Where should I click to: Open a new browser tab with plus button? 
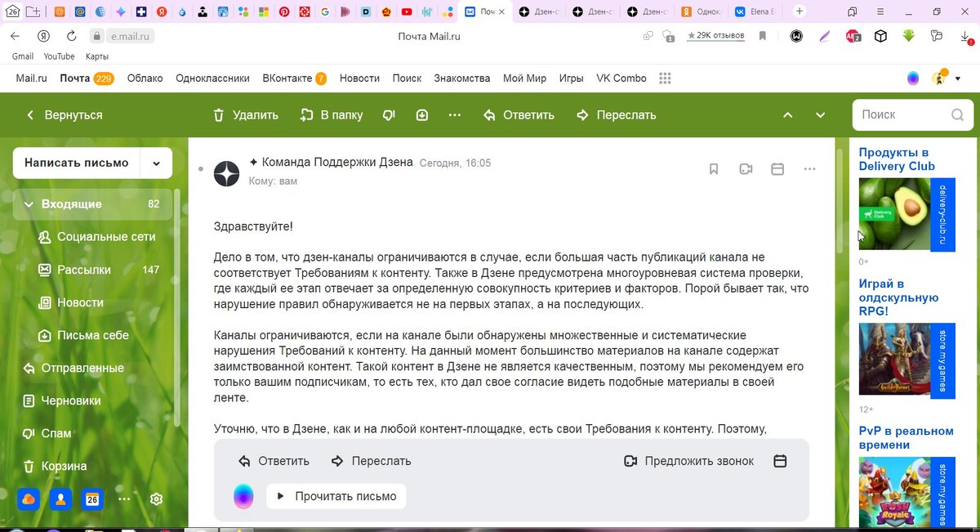pos(800,11)
